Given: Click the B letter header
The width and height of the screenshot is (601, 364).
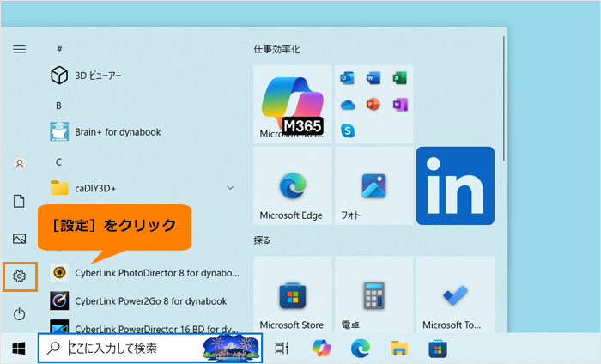Looking at the screenshot, I should click(58, 106).
